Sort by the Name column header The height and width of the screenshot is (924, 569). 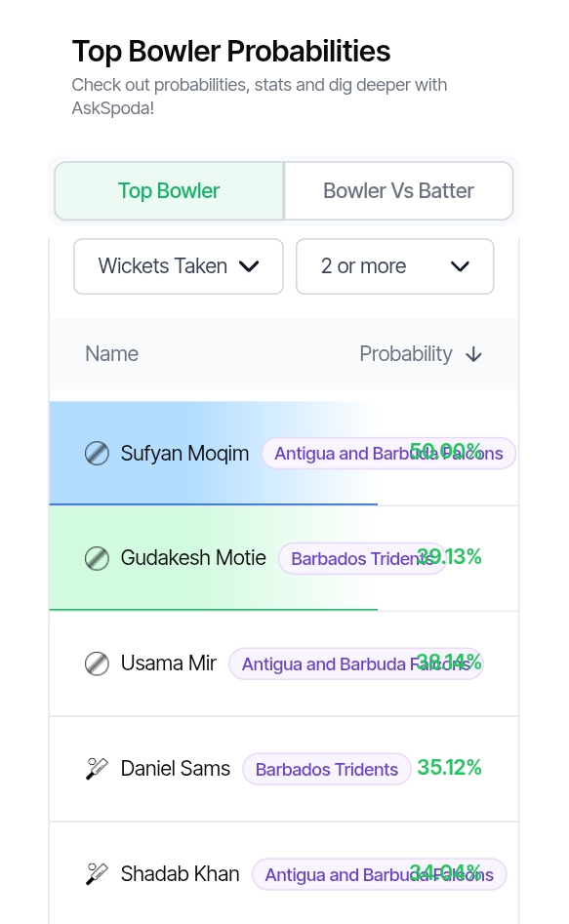[x=112, y=353]
